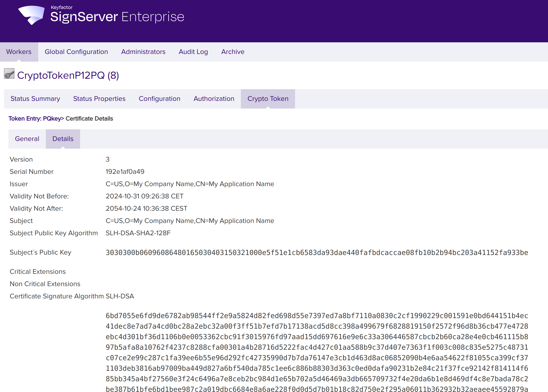Go to the Administrators page

(x=143, y=52)
